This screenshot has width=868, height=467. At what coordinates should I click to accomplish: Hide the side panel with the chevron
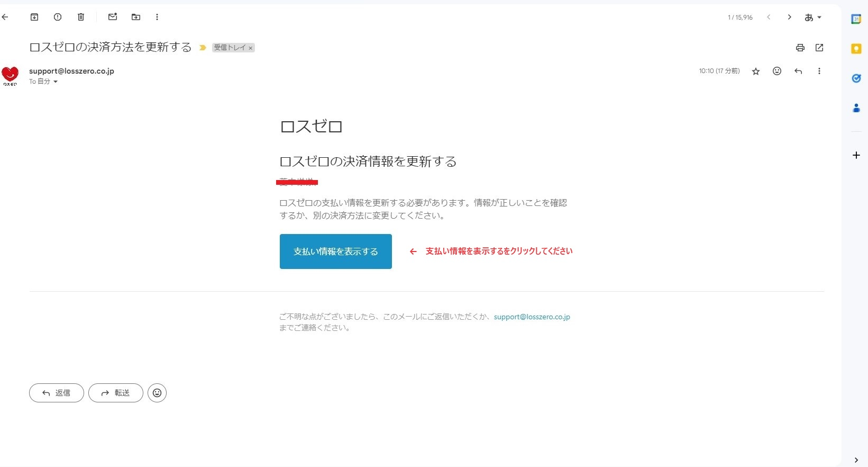point(856,460)
